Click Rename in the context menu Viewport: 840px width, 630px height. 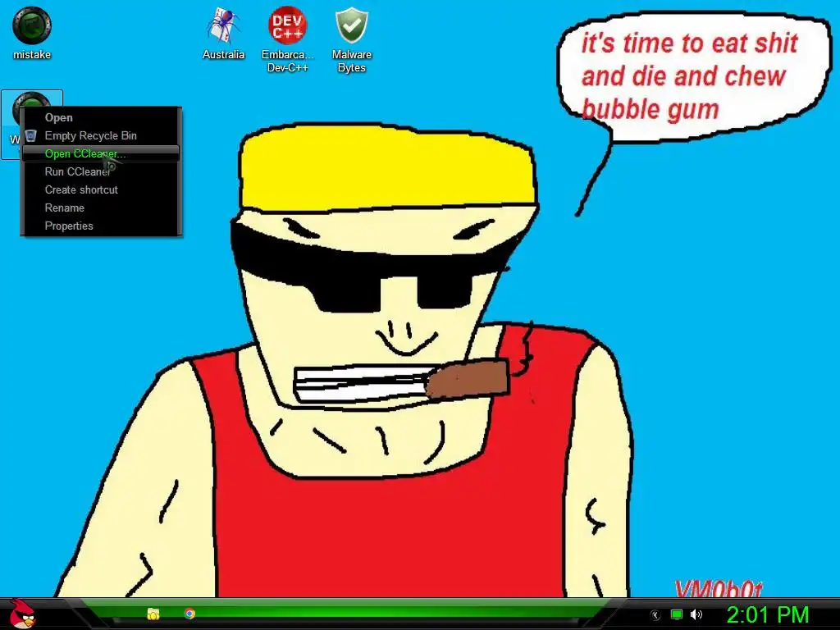(x=101, y=208)
